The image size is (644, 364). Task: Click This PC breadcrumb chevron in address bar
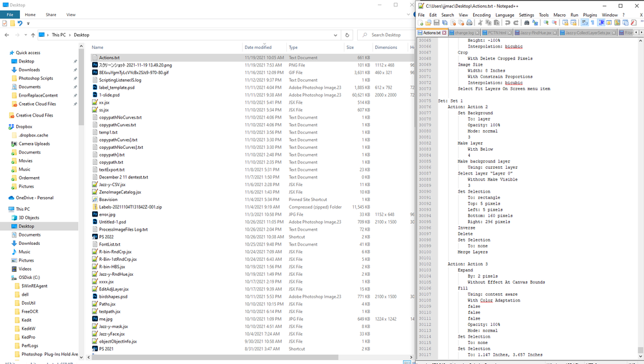coord(70,35)
